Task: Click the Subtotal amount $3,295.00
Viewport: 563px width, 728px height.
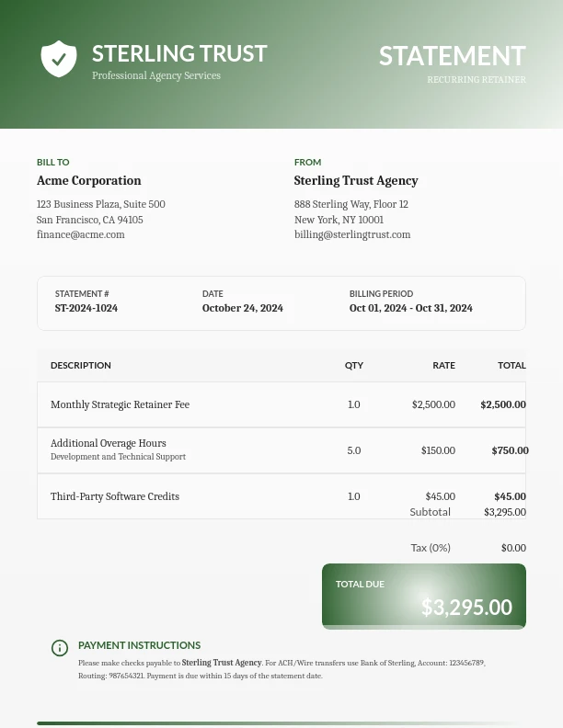Action: point(504,512)
